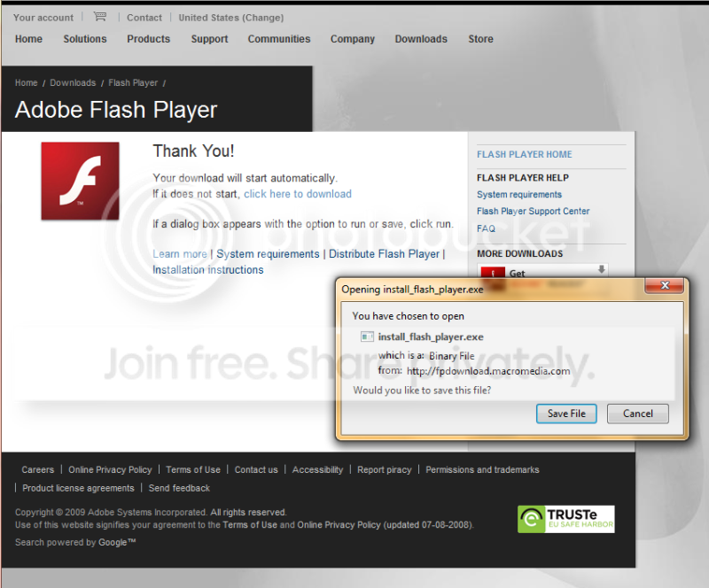This screenshot has width=709, height=588.
Task: Click the 'Thank You!' heading
Action: pyautogui.click(x=193, y=151)
